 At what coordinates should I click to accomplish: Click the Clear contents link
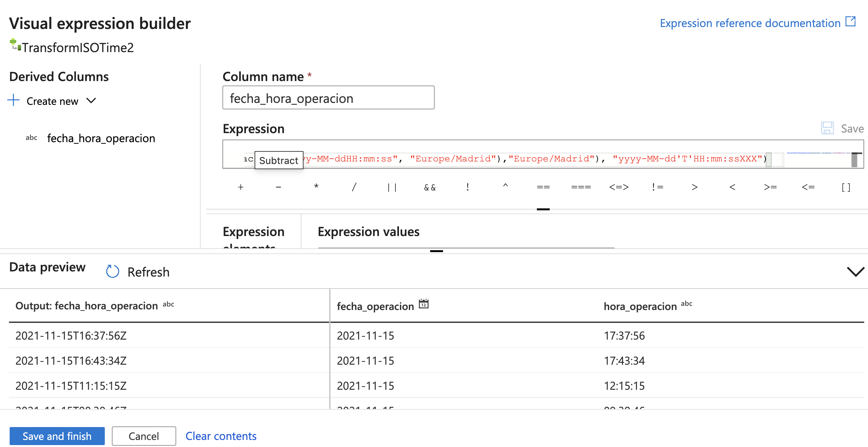(x=221, y=436)
